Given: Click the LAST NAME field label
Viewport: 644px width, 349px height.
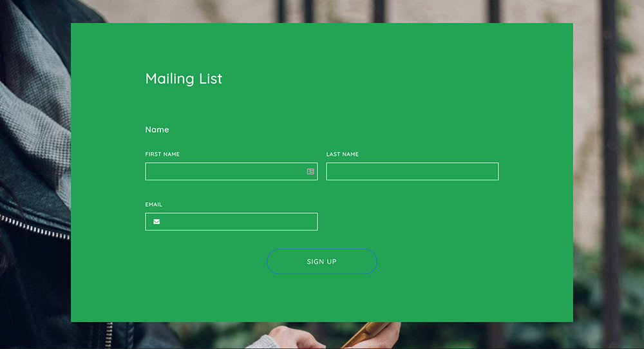Looking at the screenshot, I should coord(342,155).
